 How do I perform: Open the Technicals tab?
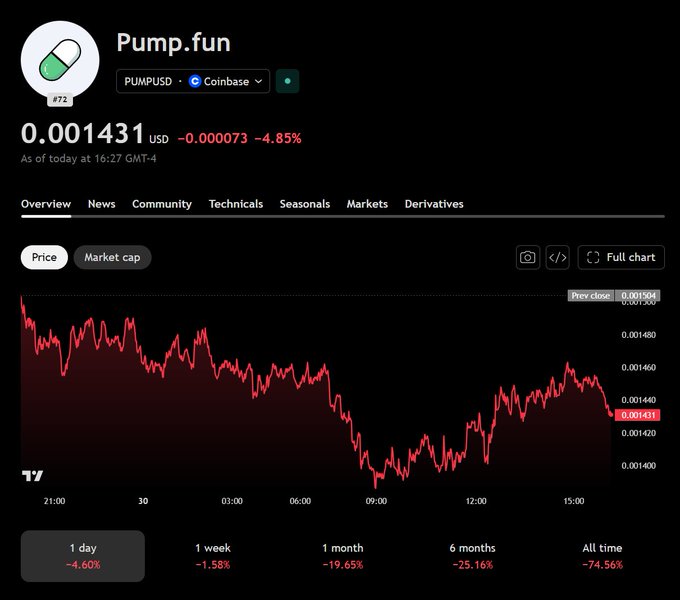point(236,204)
